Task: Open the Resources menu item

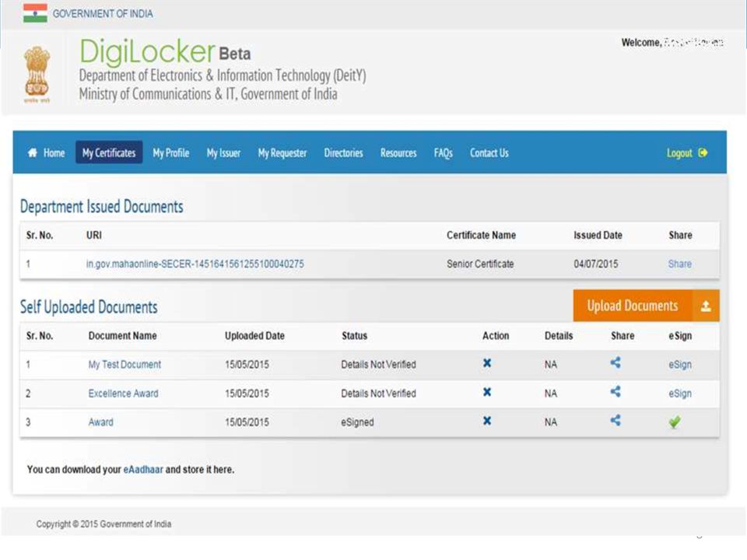Action: [398, 153]
